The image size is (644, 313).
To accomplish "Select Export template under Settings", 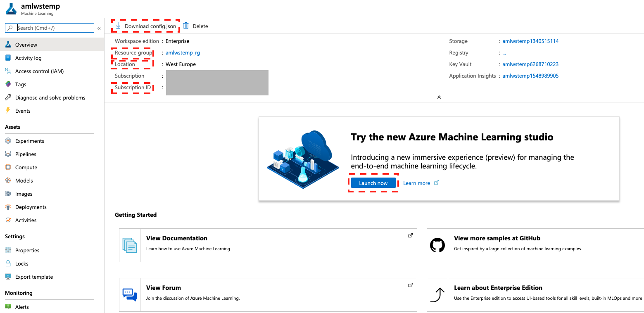I will pyautogui.click(x=52, y=277).
